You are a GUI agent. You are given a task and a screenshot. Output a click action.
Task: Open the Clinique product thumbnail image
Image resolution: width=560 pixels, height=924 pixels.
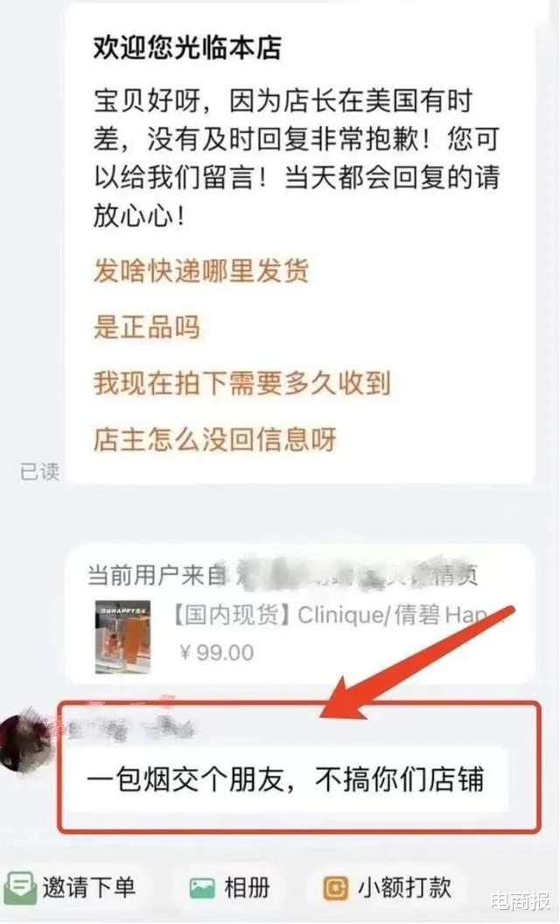[x=122, y=637]
